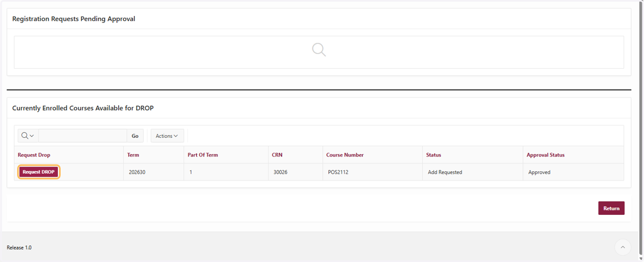Image resolution: width=644 pixels, height=262 pixels.
Task: Select the term value 202630
Action: coord(136,173)
